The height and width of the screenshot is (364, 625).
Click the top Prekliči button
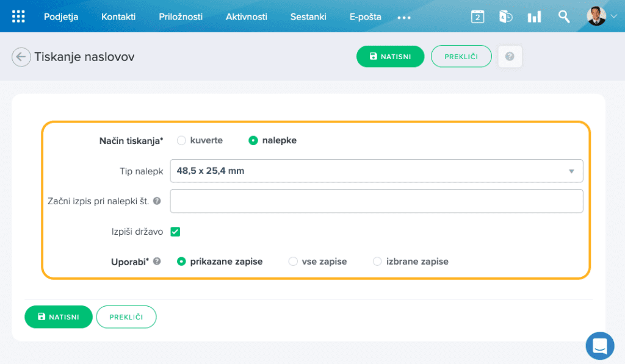461,57
